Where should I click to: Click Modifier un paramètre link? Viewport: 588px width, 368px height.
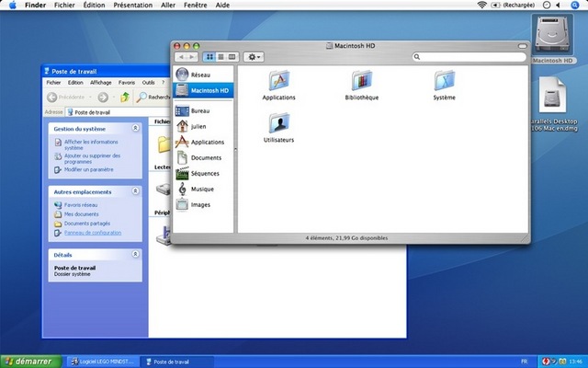pos(88,169)
